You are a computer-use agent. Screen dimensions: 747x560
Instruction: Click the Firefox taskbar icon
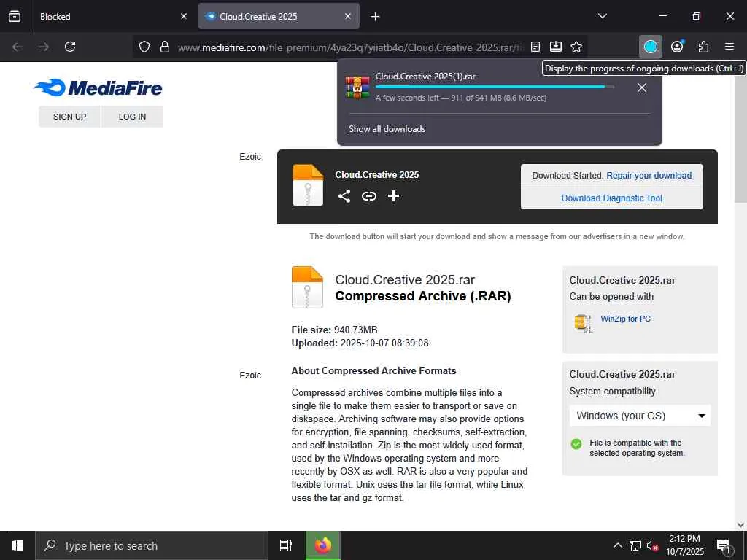[x=322, y=545]
